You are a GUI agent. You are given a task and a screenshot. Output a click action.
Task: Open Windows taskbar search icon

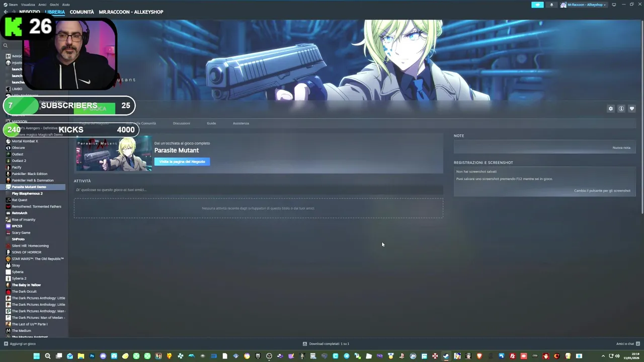coord(48,356)
